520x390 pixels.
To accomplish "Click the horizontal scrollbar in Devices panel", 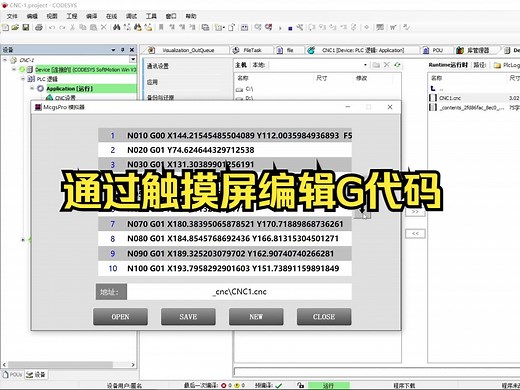I will click(61, 364).
